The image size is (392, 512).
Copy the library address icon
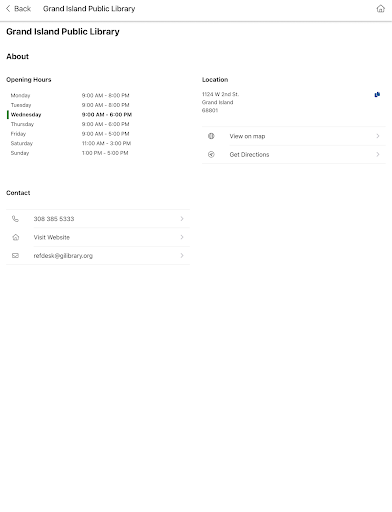377,95
